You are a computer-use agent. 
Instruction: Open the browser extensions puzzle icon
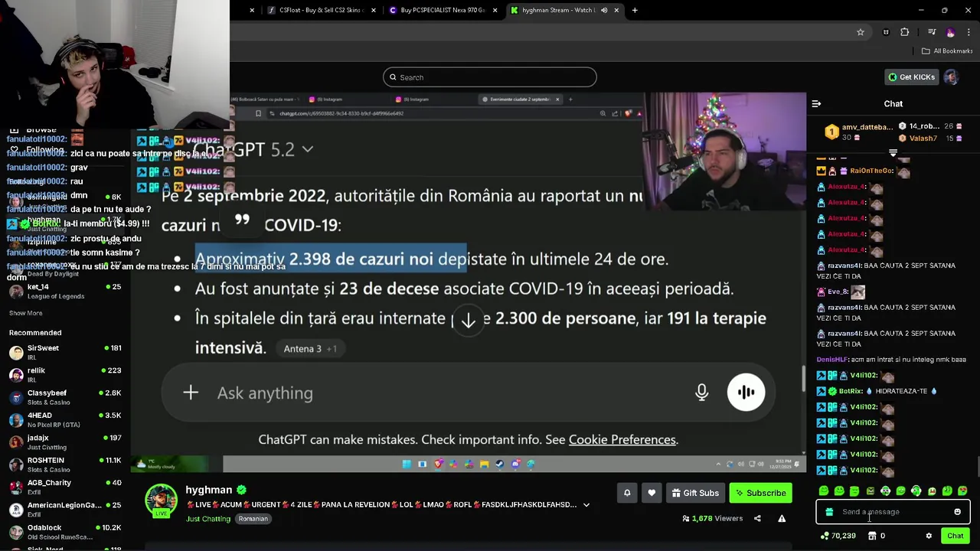(905, 32)
